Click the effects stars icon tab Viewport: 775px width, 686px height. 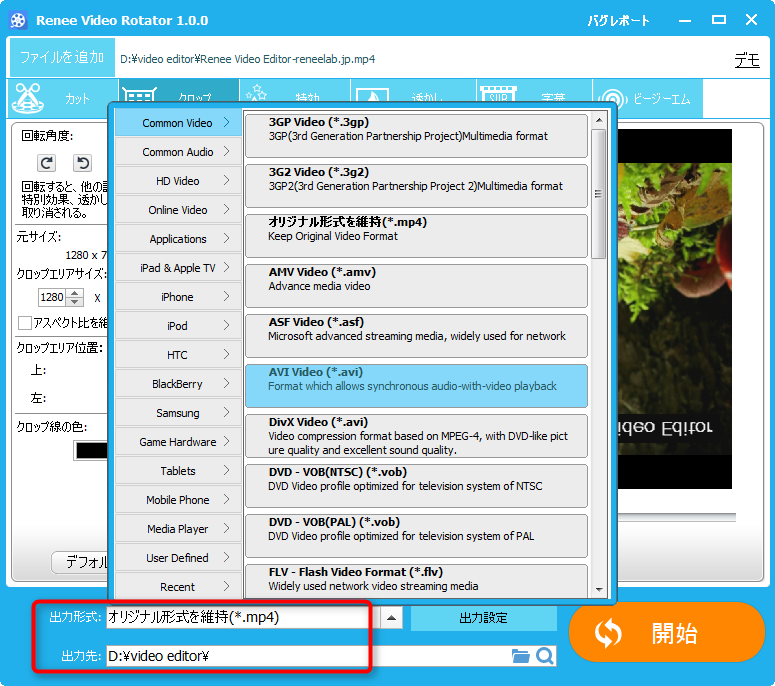(x=256, y=94)
